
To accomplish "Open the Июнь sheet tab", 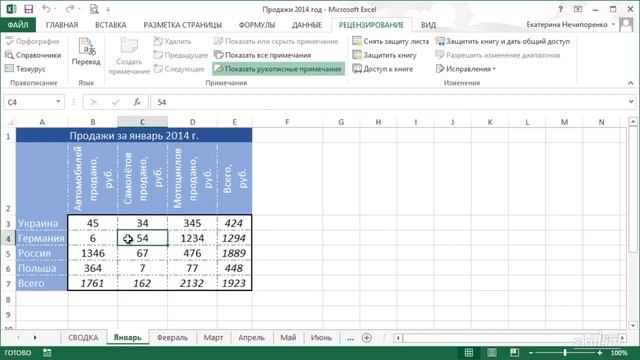I will (x=321, y=338).
